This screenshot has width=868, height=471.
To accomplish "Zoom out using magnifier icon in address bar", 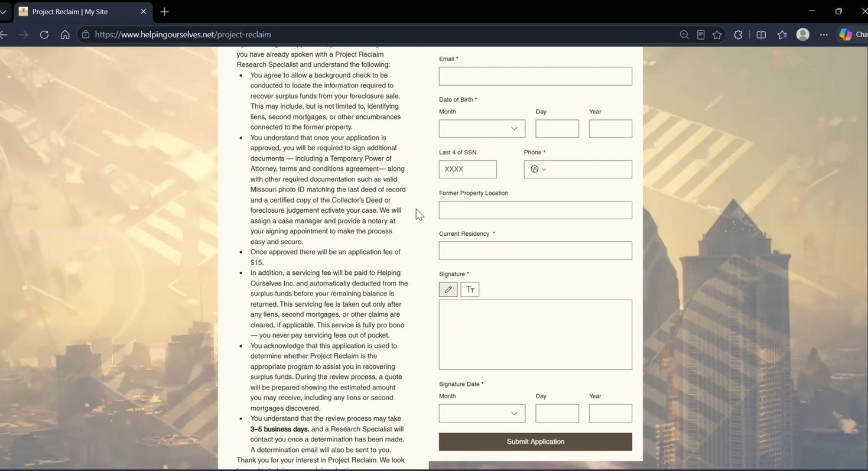I will coord(684,35).
